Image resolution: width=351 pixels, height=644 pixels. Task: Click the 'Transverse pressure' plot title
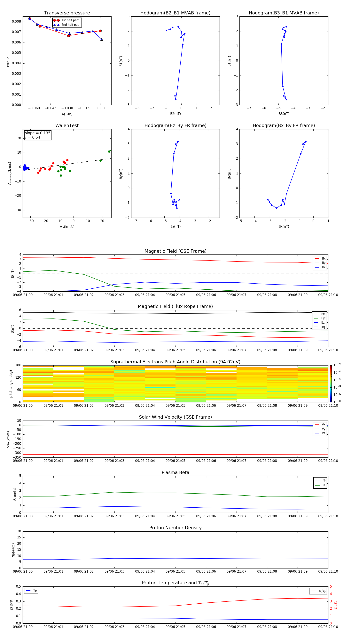pyautogui.click(x=67, y=13)
